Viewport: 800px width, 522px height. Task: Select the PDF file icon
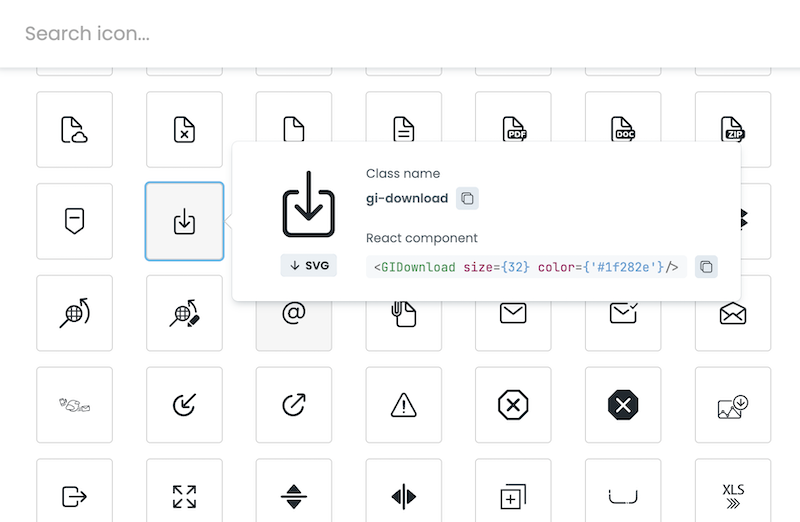point(513,117)
